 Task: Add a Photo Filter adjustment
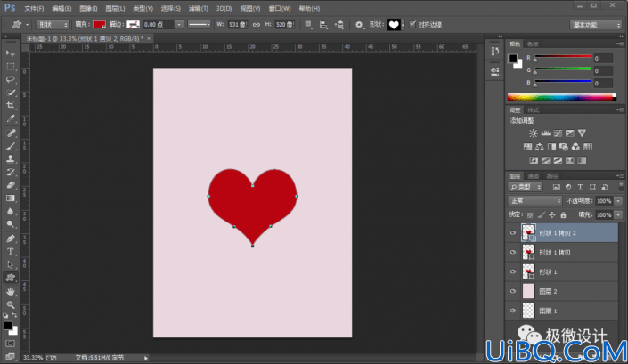(564, 147)
